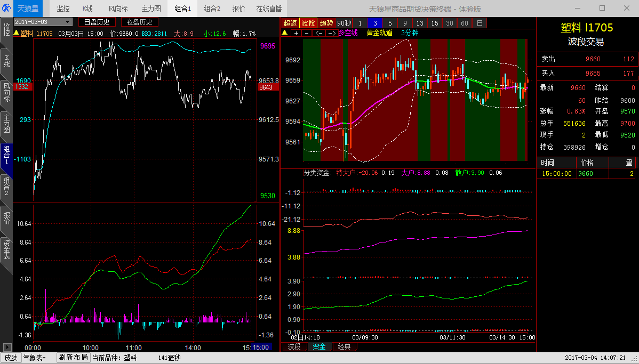Switch chart period to 1 minute

pyautogui.click(x=360, y=23)
